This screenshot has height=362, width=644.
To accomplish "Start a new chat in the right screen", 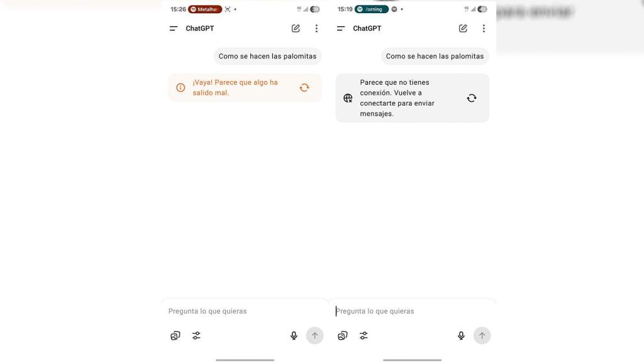I will click(463, 28).
